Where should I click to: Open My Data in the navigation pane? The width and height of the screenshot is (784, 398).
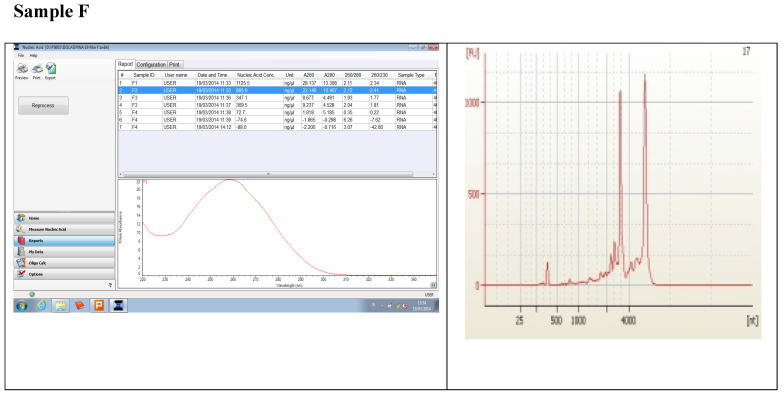64,252
